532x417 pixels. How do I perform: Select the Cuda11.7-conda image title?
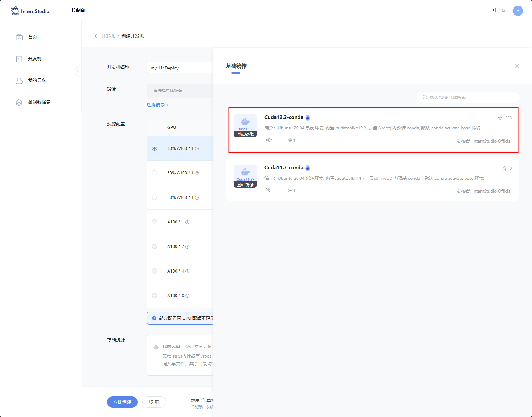click(x=284, y=168)
